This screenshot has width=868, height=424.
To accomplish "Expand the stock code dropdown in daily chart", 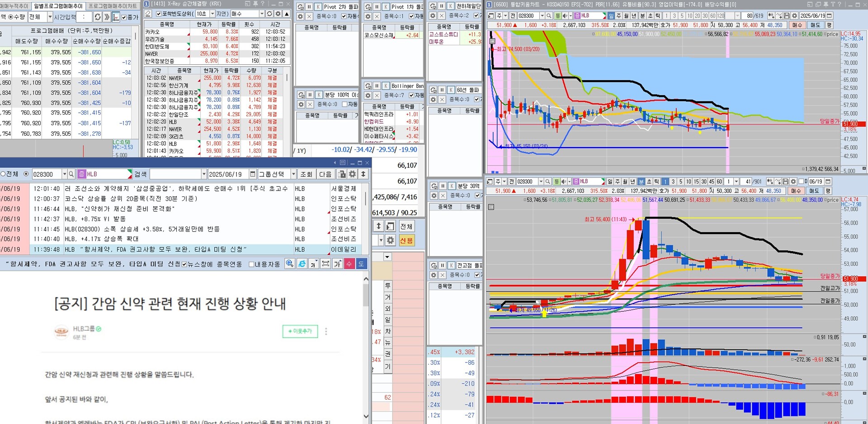I will [542, 16].
